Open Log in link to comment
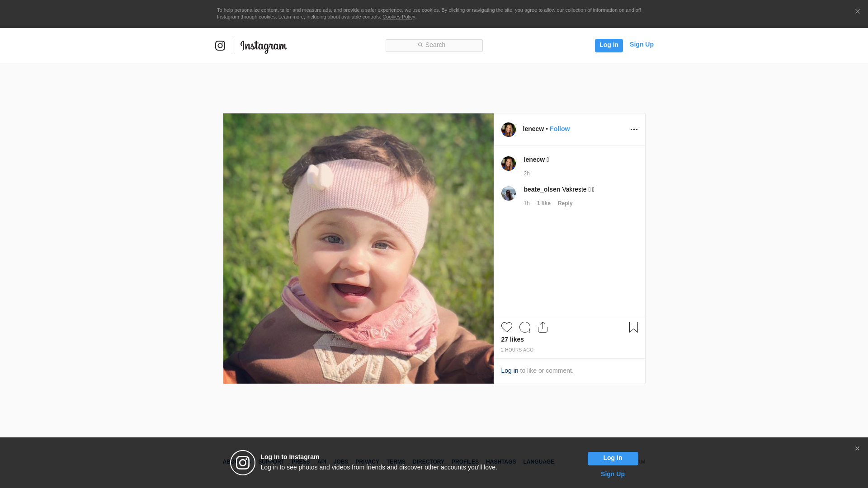The image size is (868, 488). click(x=509, y=371)
